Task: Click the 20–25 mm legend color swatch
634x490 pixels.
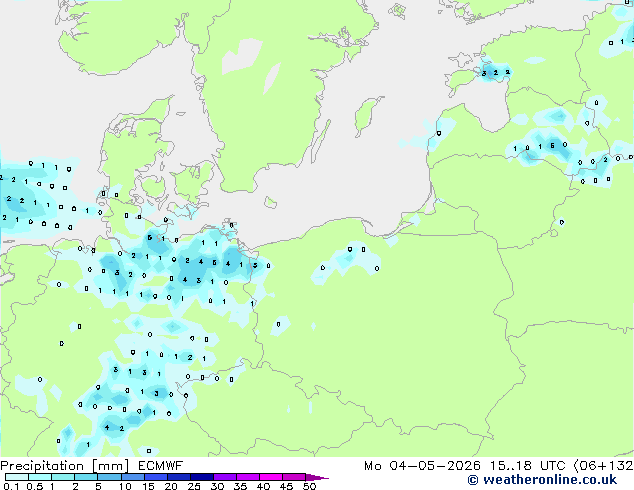Action: click(x=178, y=477)
